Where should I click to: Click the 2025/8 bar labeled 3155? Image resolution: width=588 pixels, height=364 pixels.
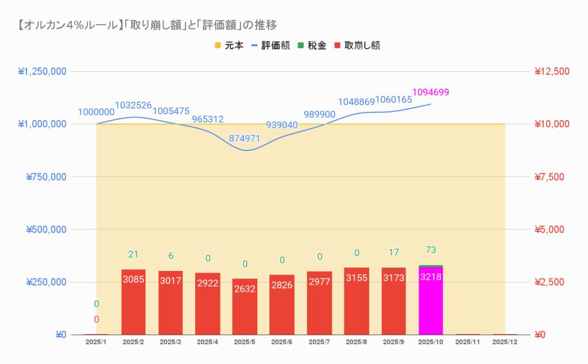coord(357,303)
